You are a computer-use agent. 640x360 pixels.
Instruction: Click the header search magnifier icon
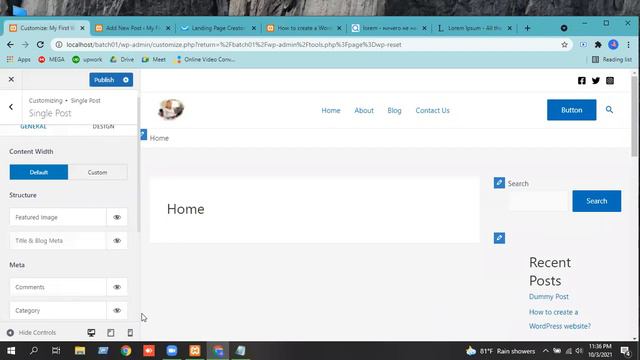click(x=609, y=109)
